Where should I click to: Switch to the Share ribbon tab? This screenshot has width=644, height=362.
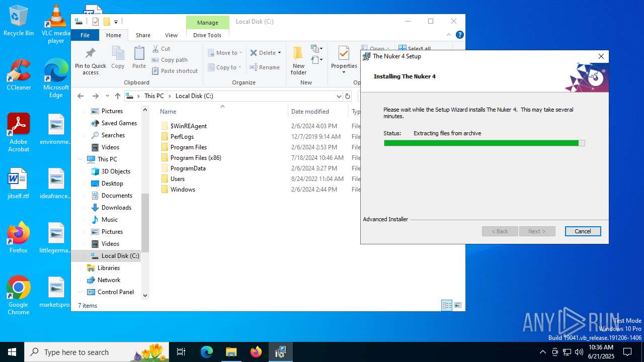(x=143, y=35)
